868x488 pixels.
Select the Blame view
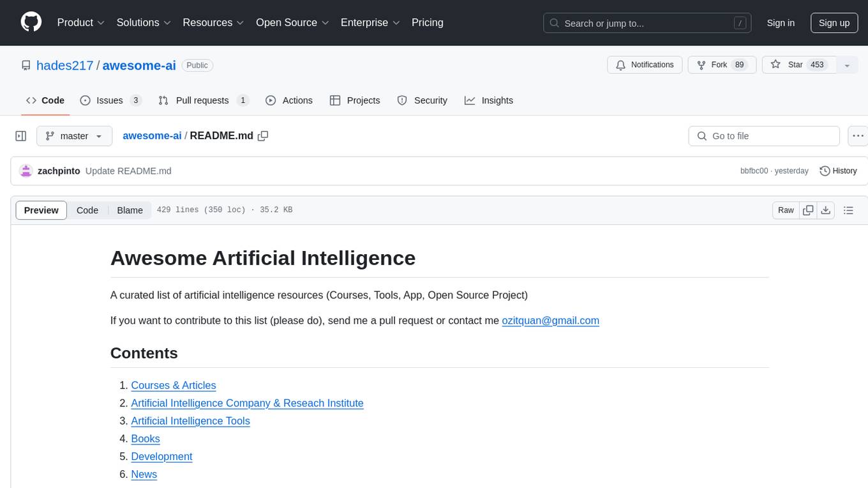click(130, 210)
